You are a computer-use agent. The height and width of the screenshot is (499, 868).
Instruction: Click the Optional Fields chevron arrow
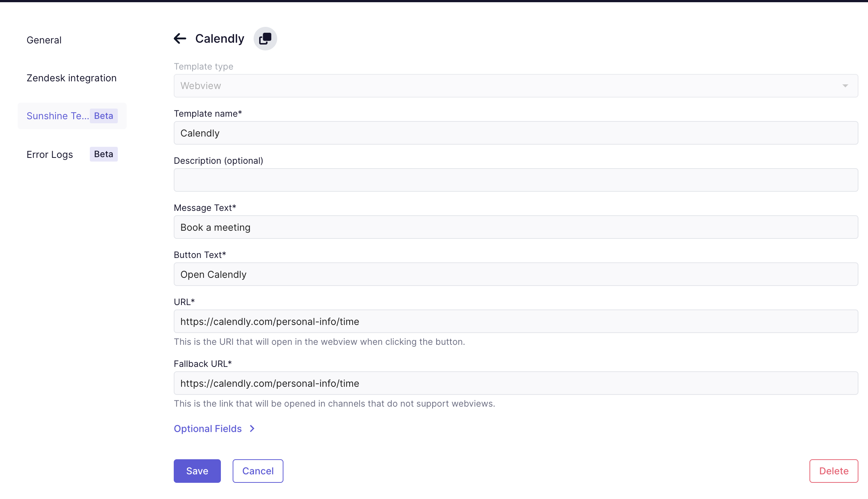252,429
